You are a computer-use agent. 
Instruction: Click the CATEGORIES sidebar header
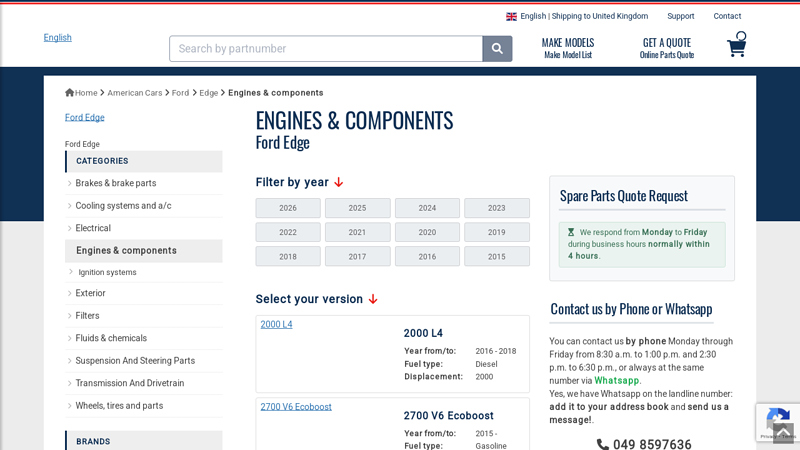144,161
